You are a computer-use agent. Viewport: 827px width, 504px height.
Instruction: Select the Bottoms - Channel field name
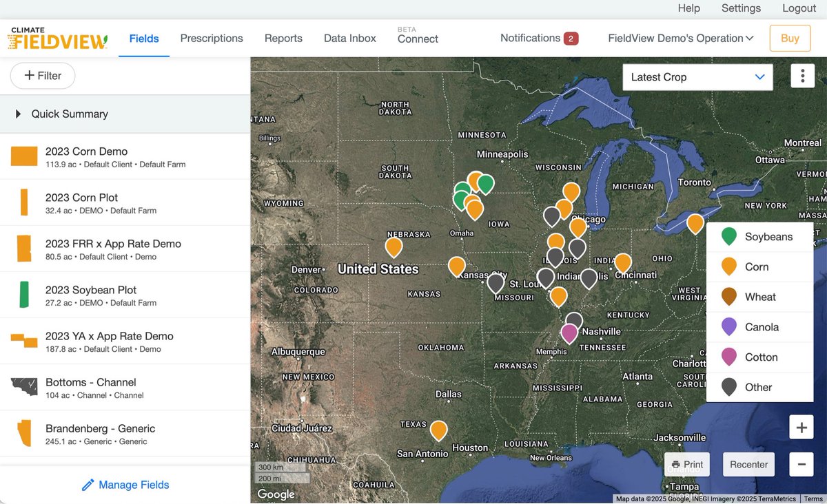(91, 382)
